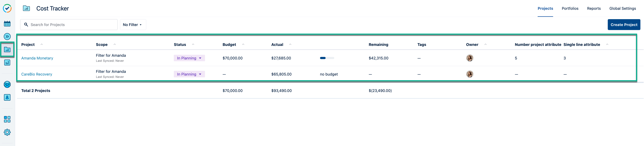Open the No Filter dropdown
The image size is (644, 146).
pos(133,25)
